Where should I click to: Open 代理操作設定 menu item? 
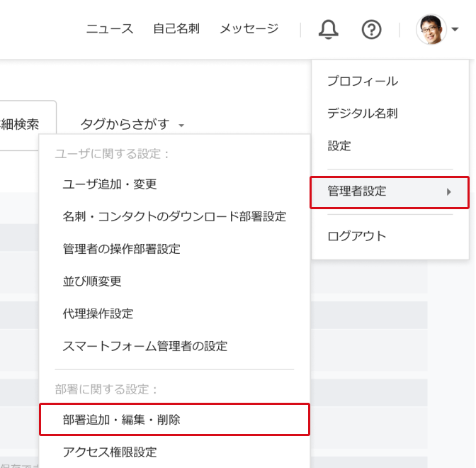(98, 313)
